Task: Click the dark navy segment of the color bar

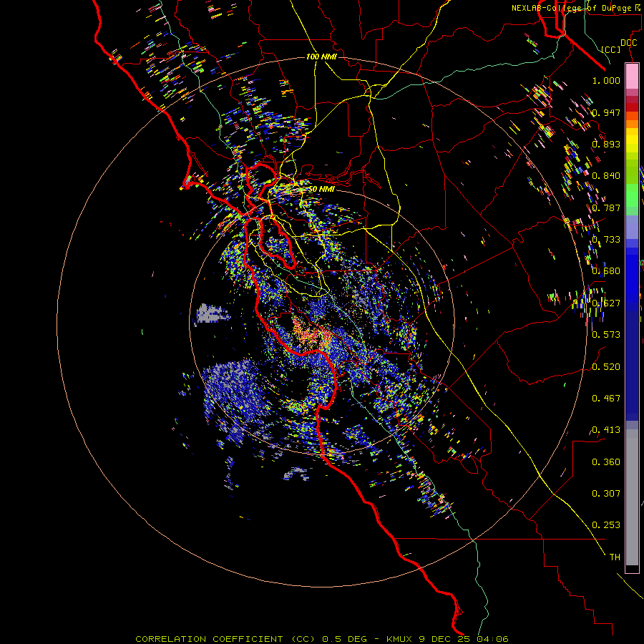Action: pyautogui.click(x=632, y=366)
